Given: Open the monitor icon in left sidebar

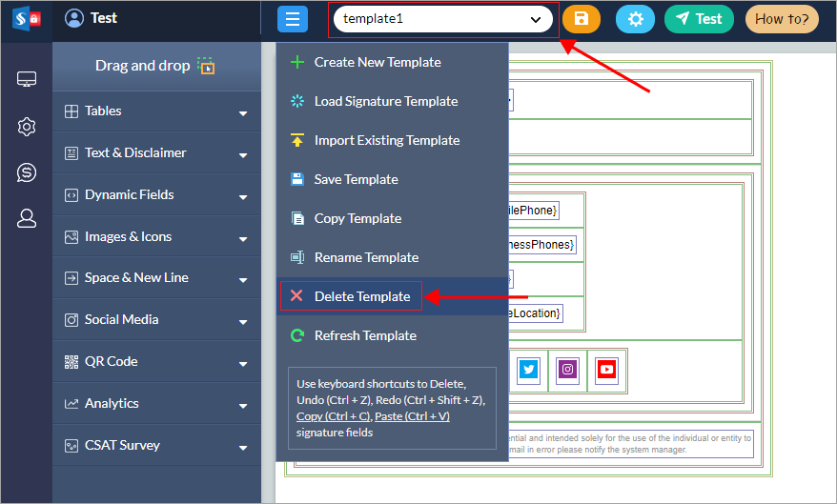Looking at the screenshot, I should coord(27,79).
